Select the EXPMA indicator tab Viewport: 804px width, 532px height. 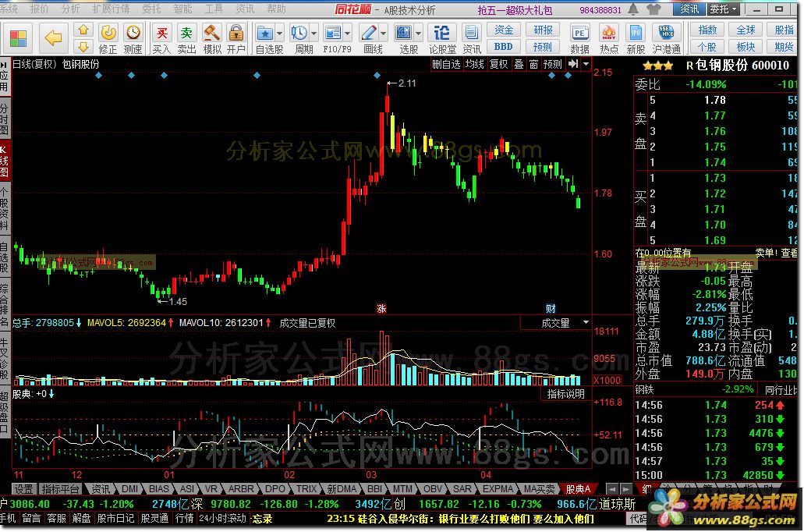coord(498,489)
